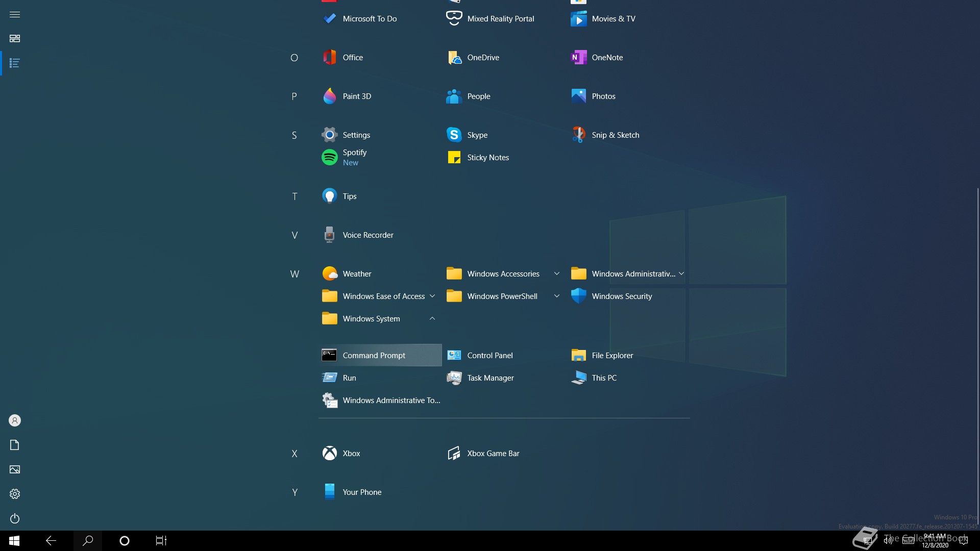This screenshot has height=551, width=980.
Task: Open OneNote app
Action: 629,58
